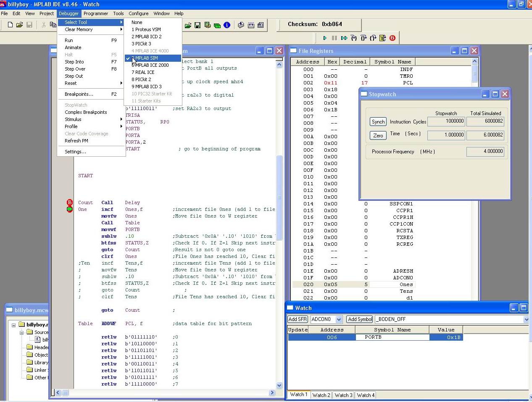Open Settings from the Debugger menu
Viewport: 532px width, 402px height.
pos(92,152)
